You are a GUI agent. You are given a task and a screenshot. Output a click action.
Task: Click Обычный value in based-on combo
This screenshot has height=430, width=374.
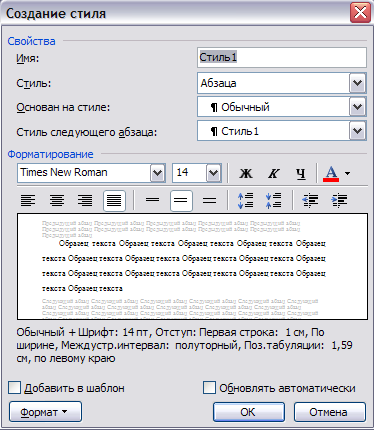tap(245, 107)
